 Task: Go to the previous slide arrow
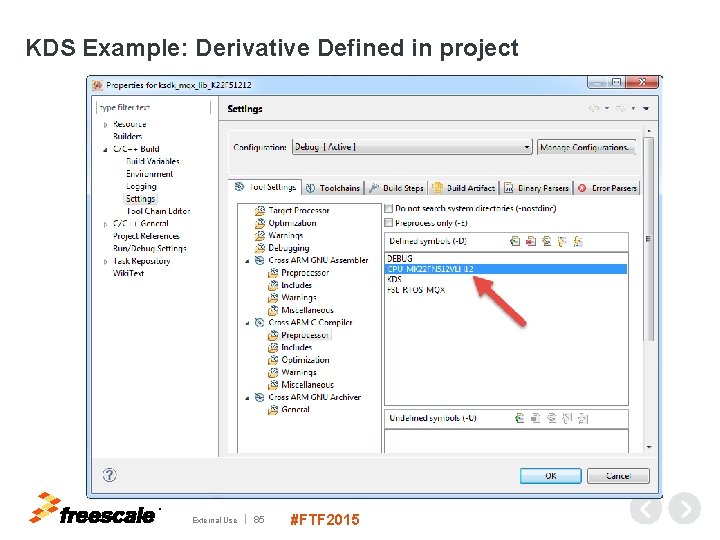point(646,508)
